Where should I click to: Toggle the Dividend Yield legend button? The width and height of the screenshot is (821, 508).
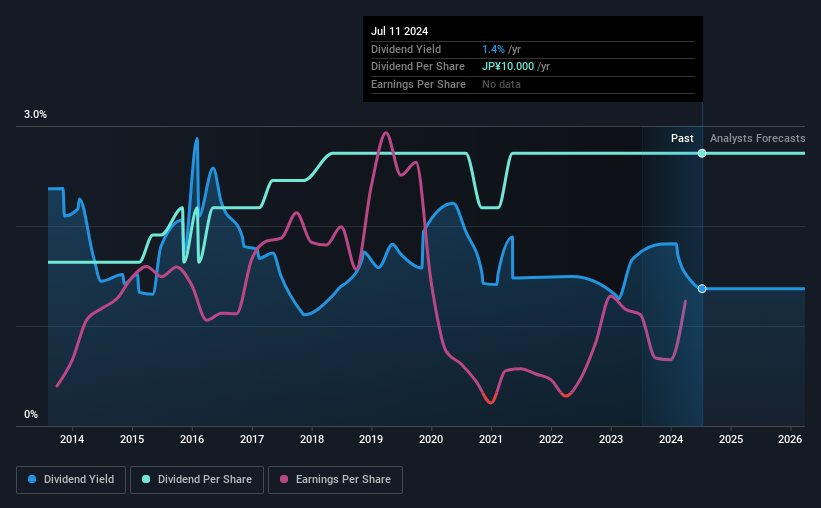click(x=71, y=480)
